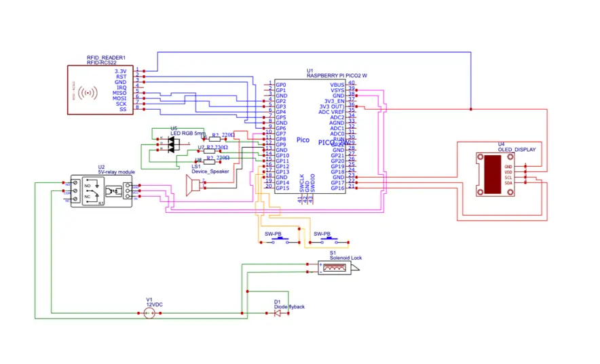
Task: Click the OLED_DISPLAY label
Action: (517, 149)
